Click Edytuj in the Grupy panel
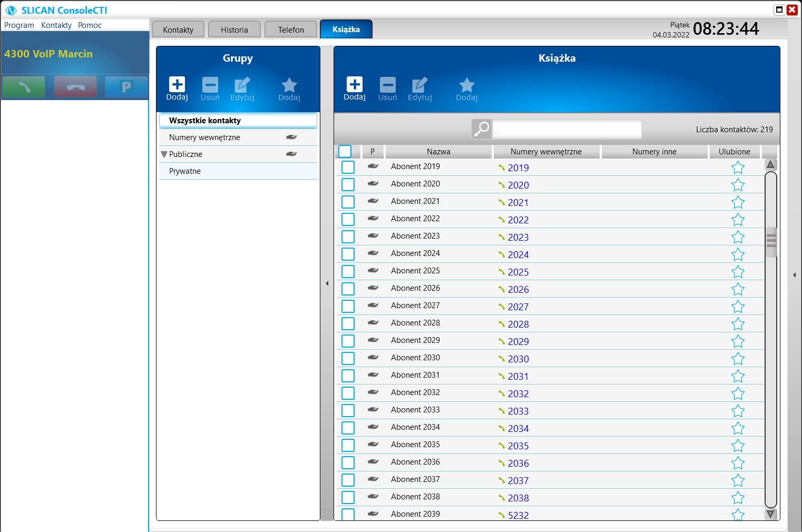Viewport: 802px width, 532px height. pyautogui.click(x=242, y=88)
